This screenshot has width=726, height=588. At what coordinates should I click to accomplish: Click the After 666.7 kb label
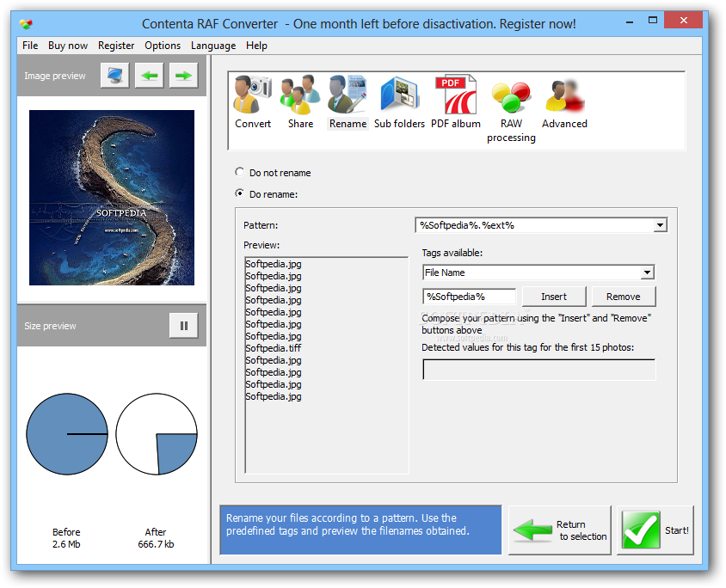[x=156, y=538]
